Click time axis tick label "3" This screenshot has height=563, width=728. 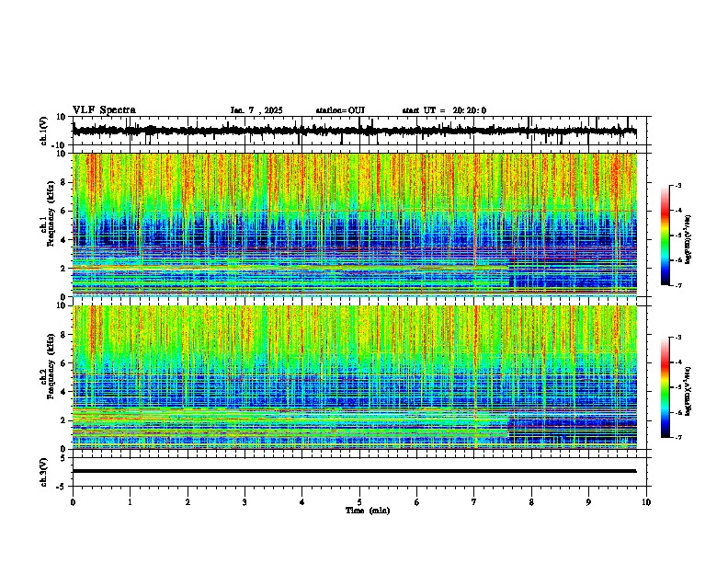pos(245,502)
